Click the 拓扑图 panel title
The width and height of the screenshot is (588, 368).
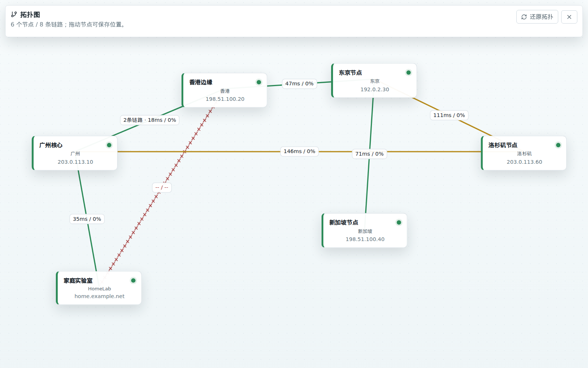[x=30, y=14]
